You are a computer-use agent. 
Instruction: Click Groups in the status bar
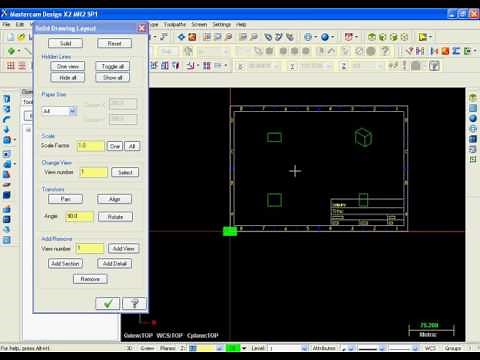click(453, 348)
